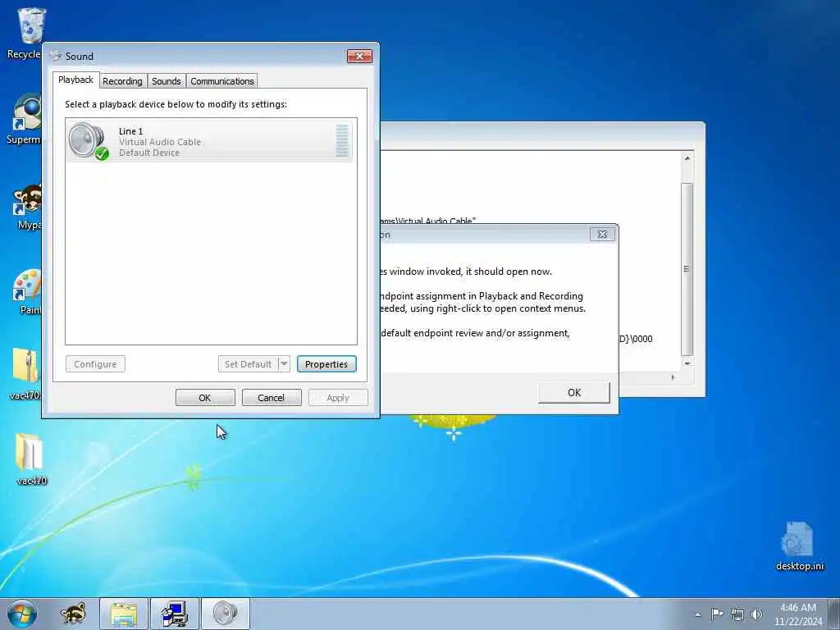Open the Supermium browser desktop shortcut
This screenshot has width=840, height=630.
tap(25, 119)
